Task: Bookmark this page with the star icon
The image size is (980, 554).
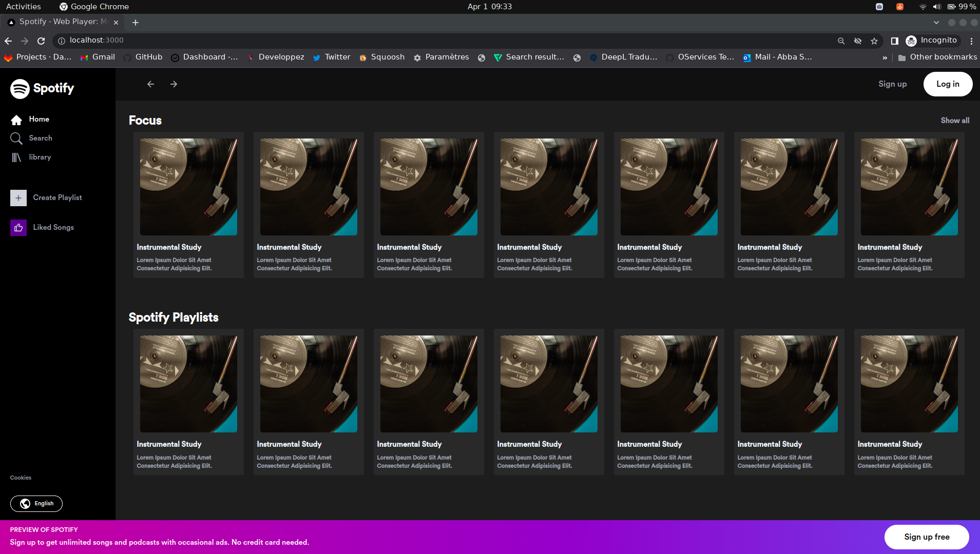Action: pyautogui.click(x=875, y=41)
